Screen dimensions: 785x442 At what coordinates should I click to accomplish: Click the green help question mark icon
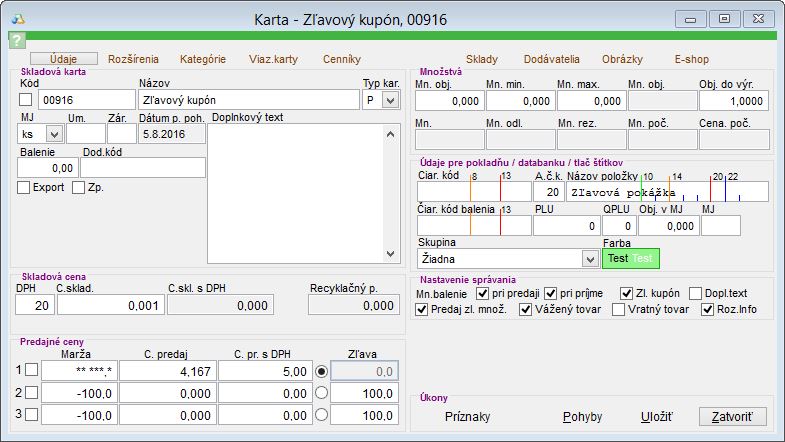[16, 41]
